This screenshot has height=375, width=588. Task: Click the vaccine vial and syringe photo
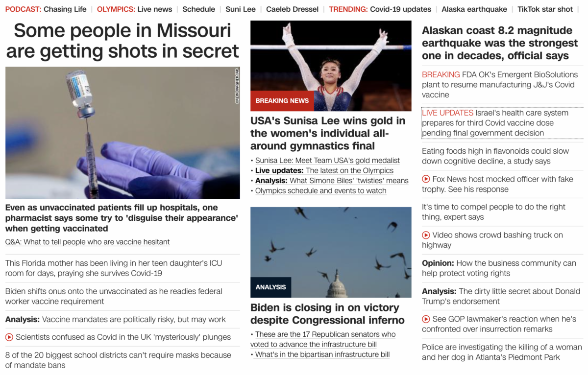(122, 133)
